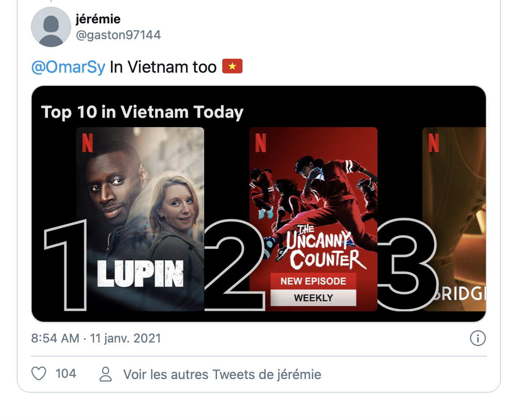This screenshot has height=420, width=529.
Task: Click the jérémie display name
Action: point(98,19)
